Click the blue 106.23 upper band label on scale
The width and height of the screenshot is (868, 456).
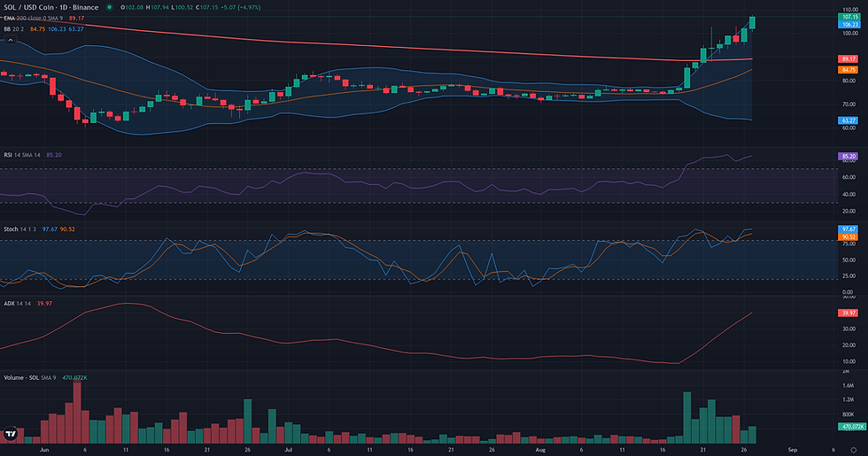[849, 25]
